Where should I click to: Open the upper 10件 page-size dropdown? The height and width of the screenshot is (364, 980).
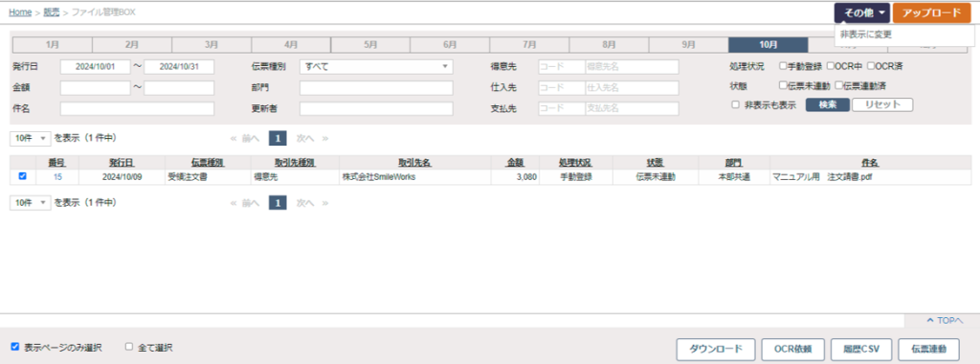[30, 138]
